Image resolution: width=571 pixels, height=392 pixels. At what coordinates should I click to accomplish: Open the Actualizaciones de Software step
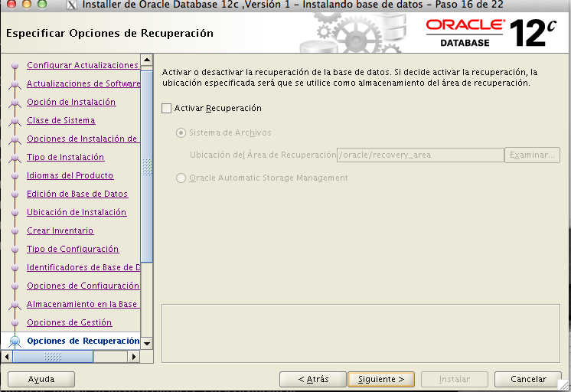pos(83,83)
